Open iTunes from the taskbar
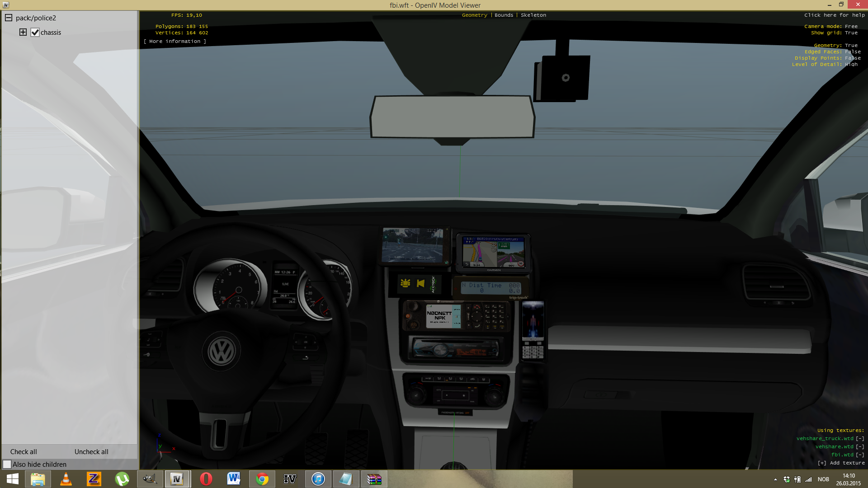868x488 pixels. click(318, 479)
